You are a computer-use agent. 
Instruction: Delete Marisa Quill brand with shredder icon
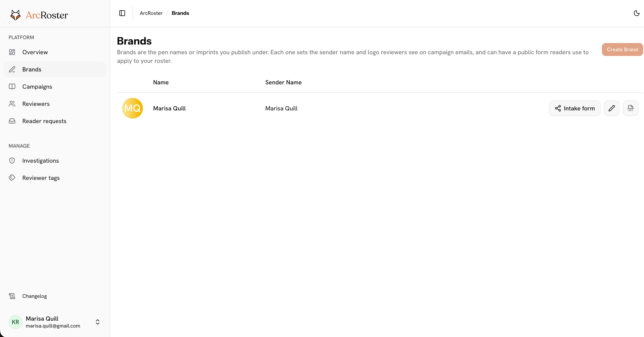(630, 108)
